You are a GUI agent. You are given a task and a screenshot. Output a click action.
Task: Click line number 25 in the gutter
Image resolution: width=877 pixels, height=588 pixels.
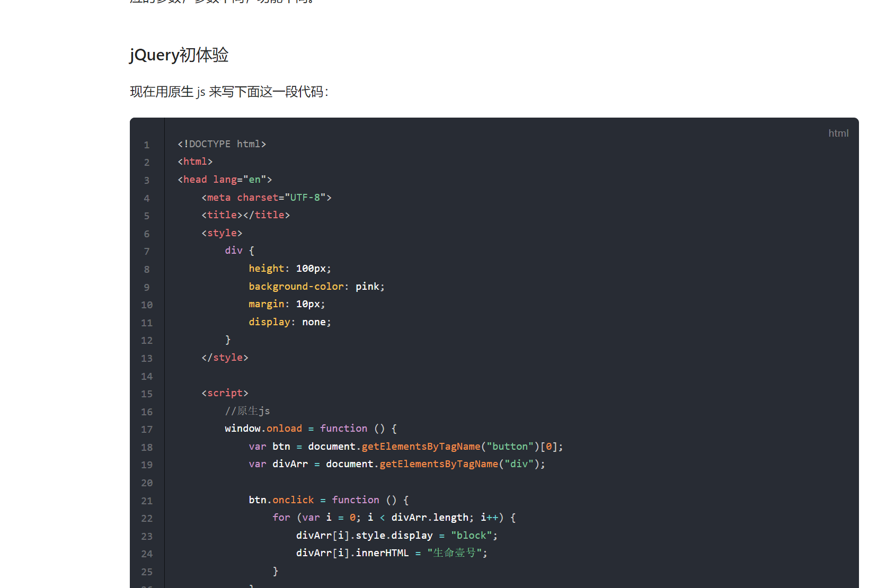(147, 572)
